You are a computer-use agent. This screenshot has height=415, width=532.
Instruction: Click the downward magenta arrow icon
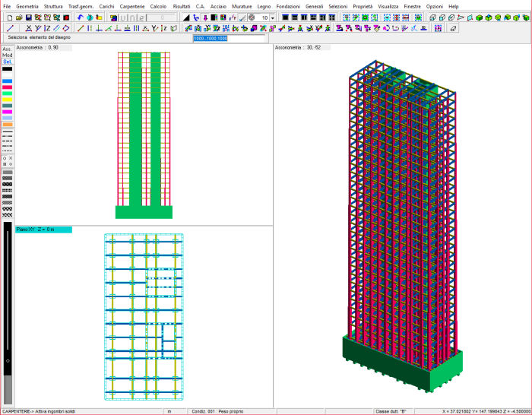[x=205, y=17]
